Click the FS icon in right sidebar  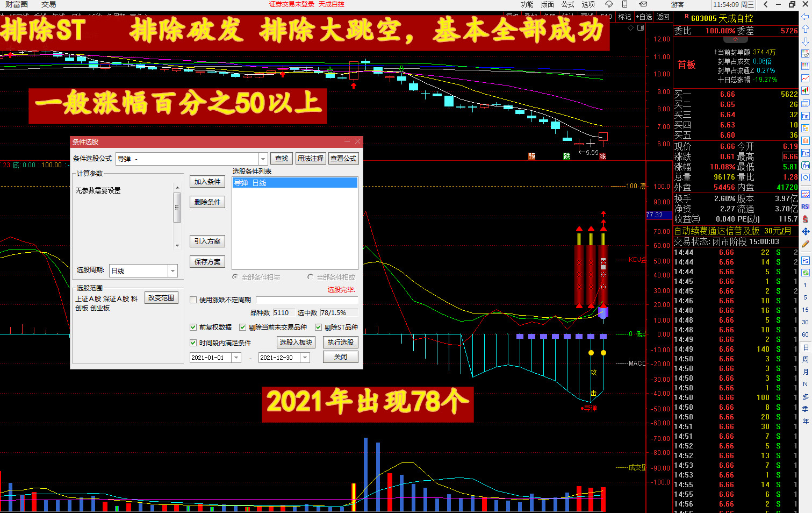(805, 261)
